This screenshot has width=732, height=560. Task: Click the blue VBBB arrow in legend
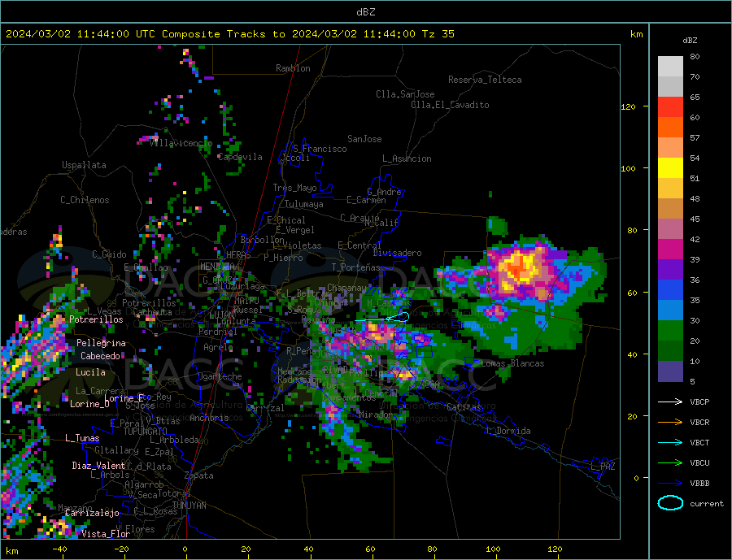670,483
